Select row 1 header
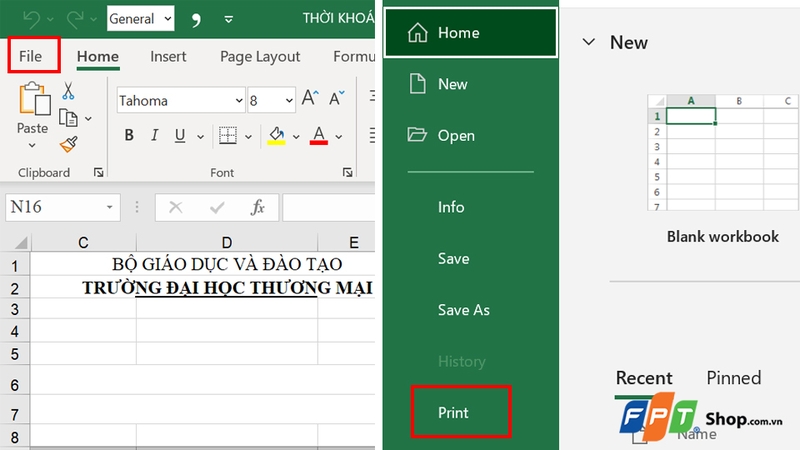The height and width of the screenshot is (450, 800). (15, 265)
